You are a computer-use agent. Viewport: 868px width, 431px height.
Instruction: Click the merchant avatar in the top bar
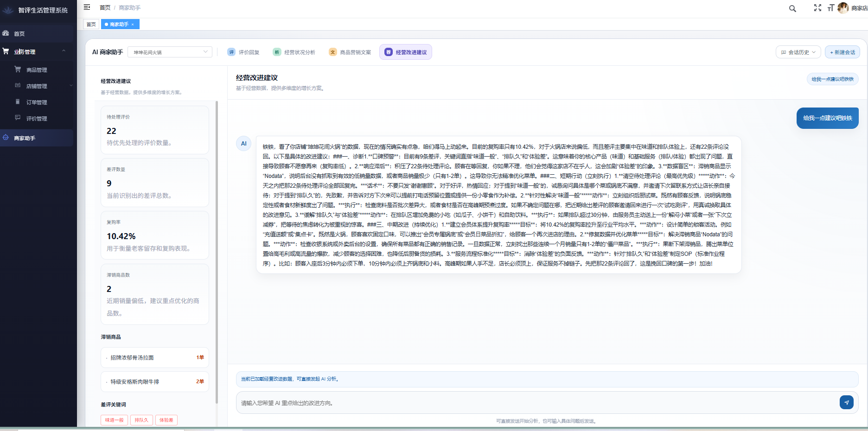(x=843, y=8)
